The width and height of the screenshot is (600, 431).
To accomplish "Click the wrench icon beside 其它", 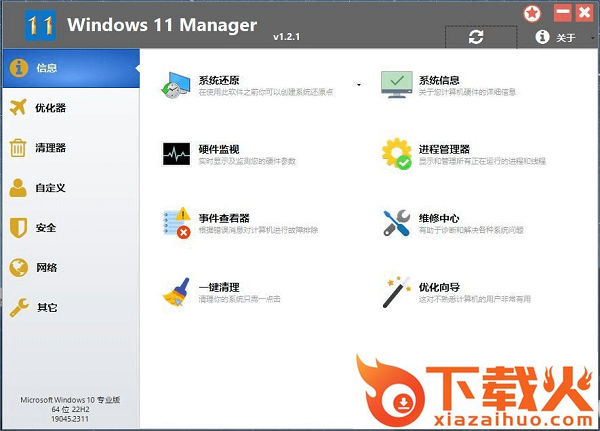I will click(19, 308).
